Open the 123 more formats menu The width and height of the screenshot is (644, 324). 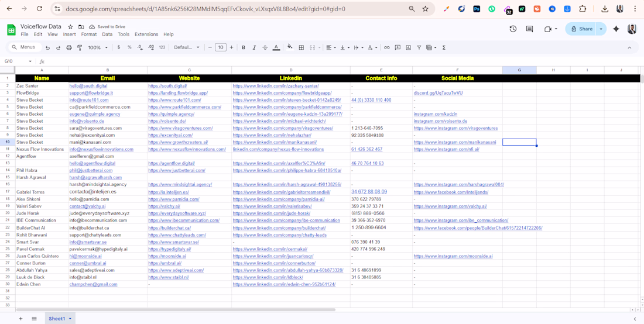[162, 47]
